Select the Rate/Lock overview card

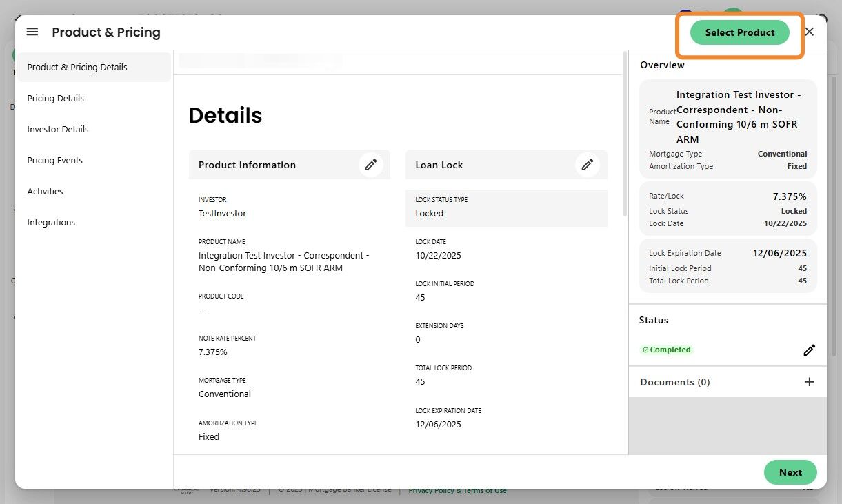pos(728,209)
